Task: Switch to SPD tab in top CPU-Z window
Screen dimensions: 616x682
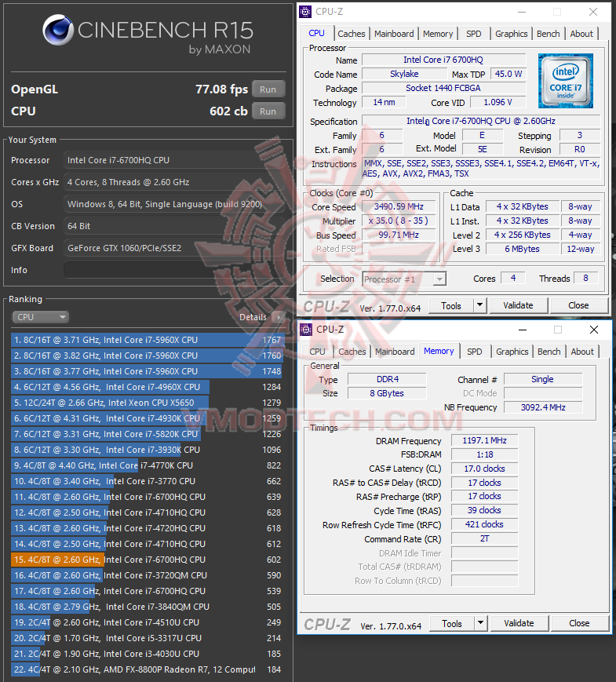Action: [474, 34]
